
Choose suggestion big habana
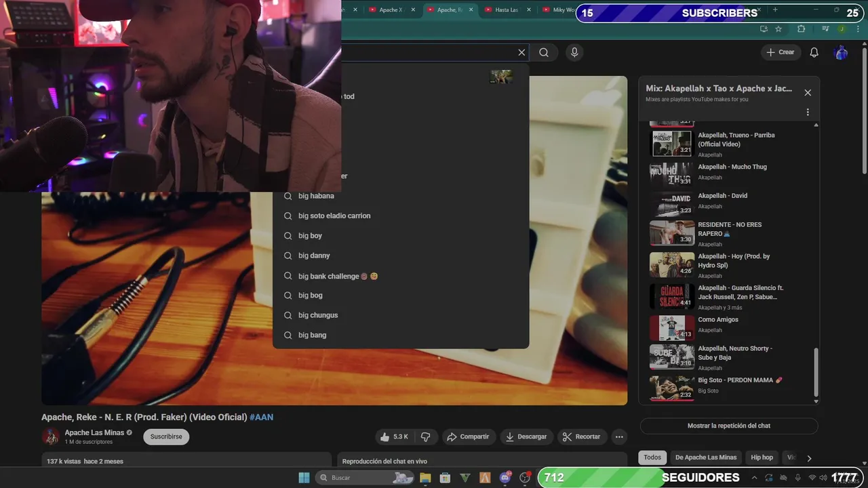pyautogui.click(x=401, y=196)
